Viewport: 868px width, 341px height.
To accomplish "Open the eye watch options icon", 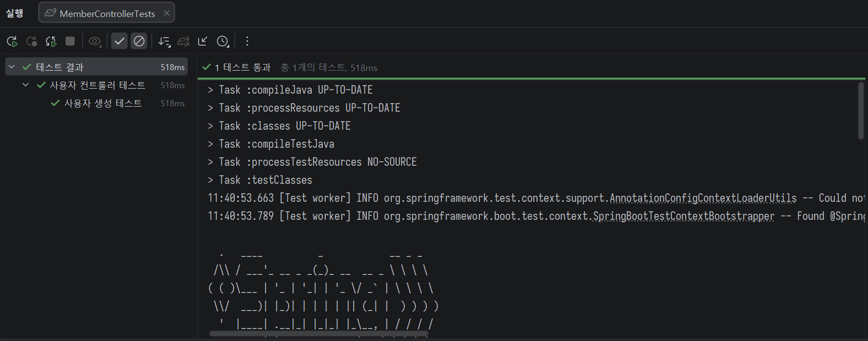I will (x=95, y=41).
